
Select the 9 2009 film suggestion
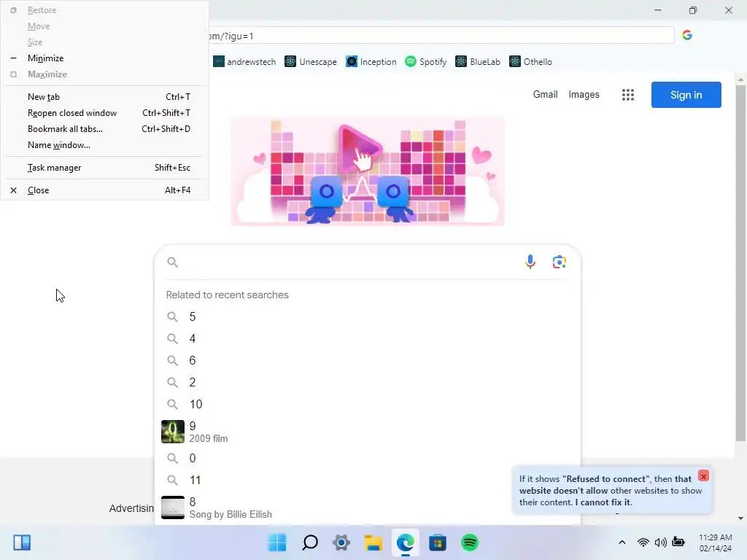(x=368, y=432)
